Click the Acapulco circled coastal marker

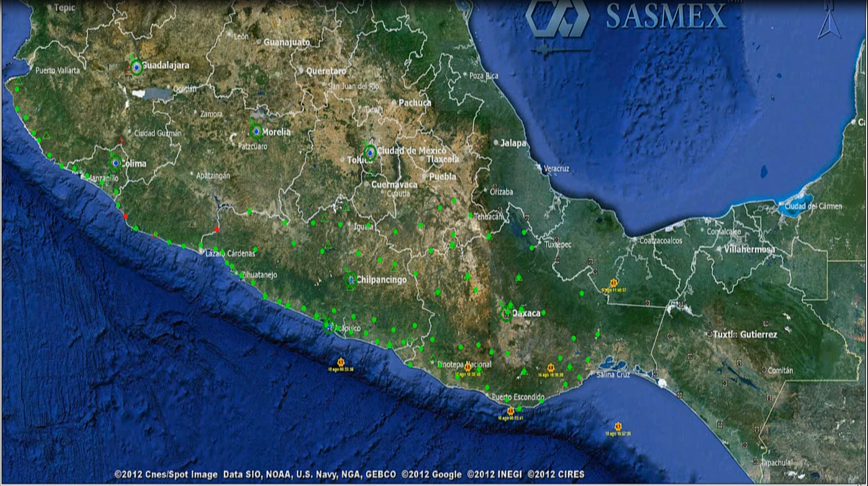[x=329, y=326]
